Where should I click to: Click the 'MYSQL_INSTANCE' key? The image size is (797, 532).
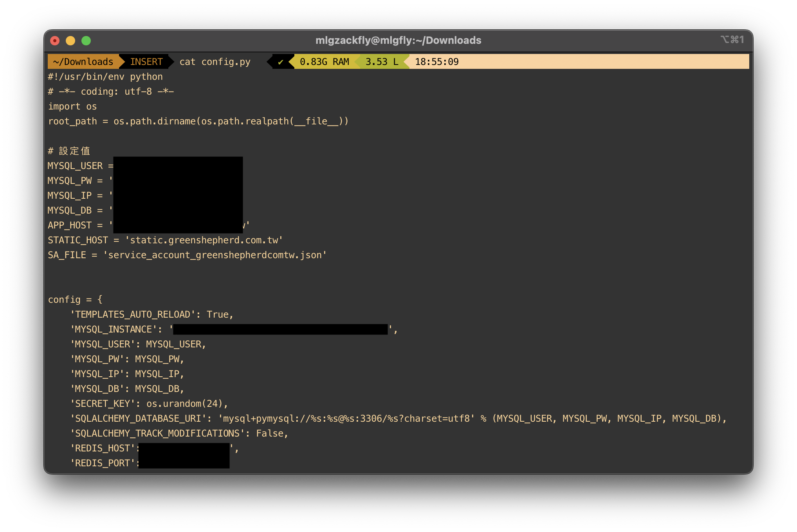(114, 329)
